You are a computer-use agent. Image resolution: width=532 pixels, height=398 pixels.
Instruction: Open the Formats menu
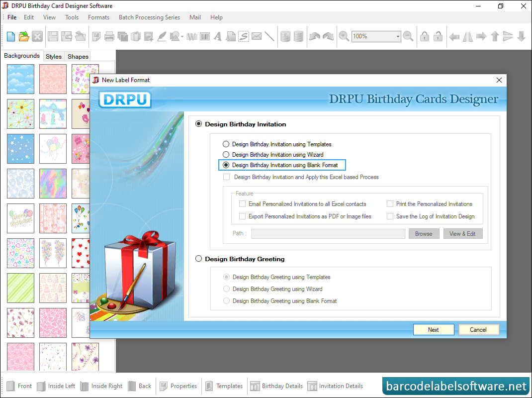point(99,17)
